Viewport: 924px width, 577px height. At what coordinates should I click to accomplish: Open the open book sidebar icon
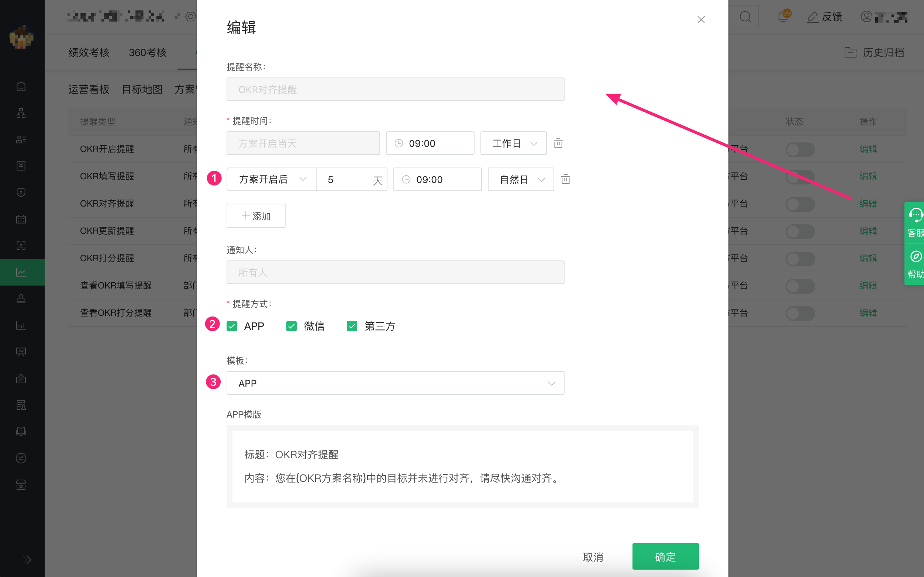[x=21, y=432]
